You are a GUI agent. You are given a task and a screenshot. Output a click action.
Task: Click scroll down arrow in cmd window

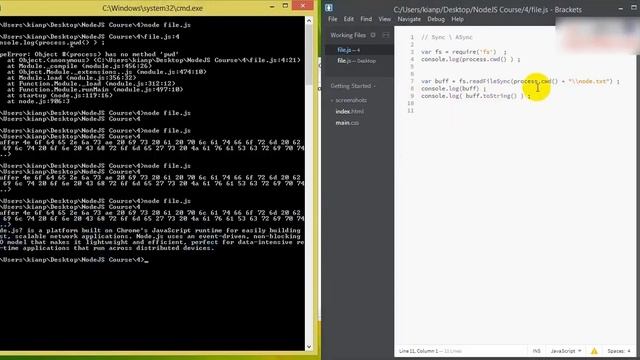click(x=309, y=347)
